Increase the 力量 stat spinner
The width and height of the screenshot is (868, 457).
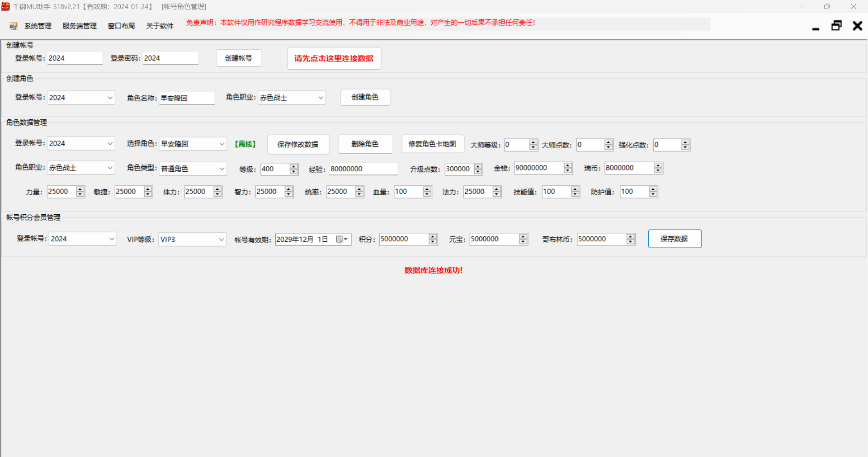80,189
